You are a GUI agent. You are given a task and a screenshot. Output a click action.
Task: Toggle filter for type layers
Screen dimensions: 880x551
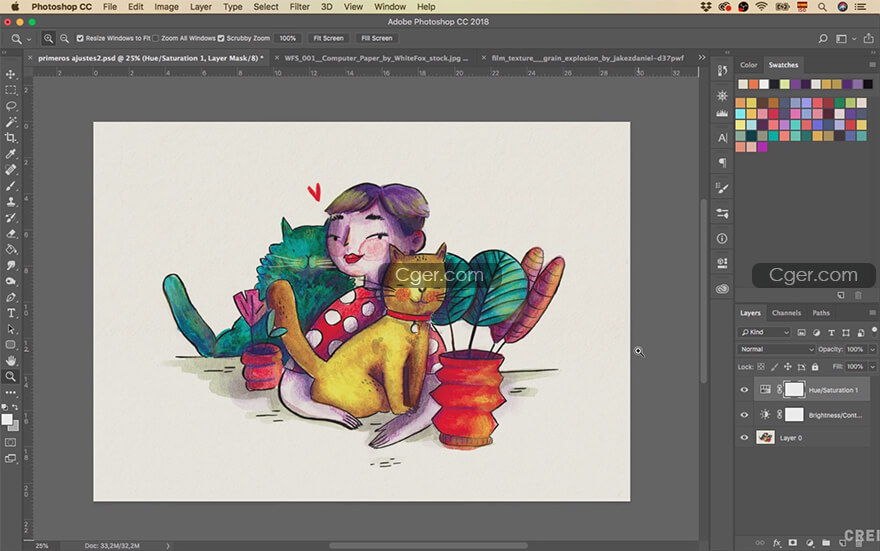tap(831, 332)
